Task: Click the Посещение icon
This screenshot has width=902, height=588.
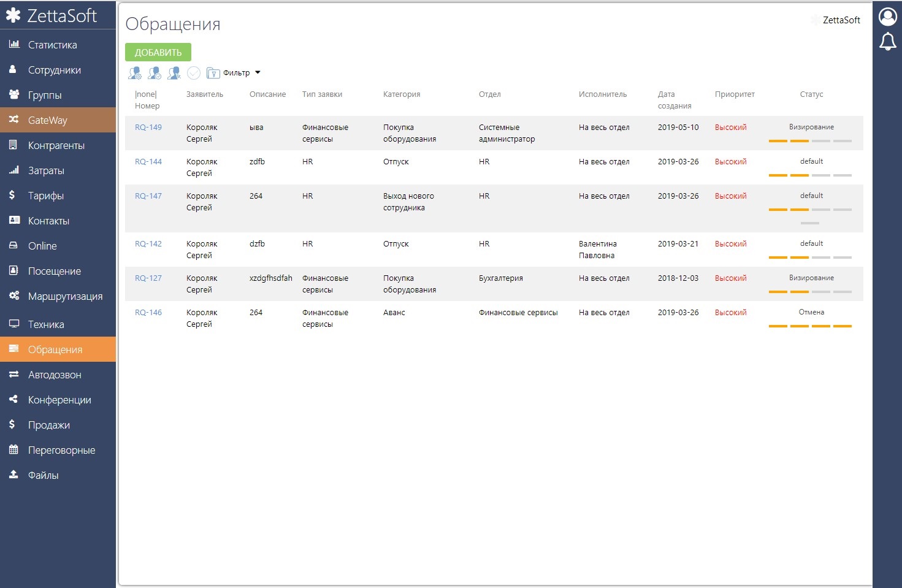Action: click(x=13, y=270)
